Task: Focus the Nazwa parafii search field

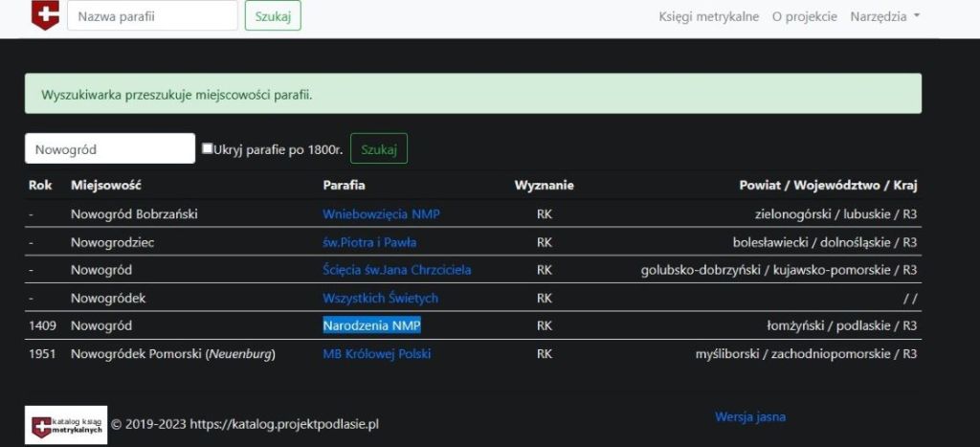Action: (152, 15)
